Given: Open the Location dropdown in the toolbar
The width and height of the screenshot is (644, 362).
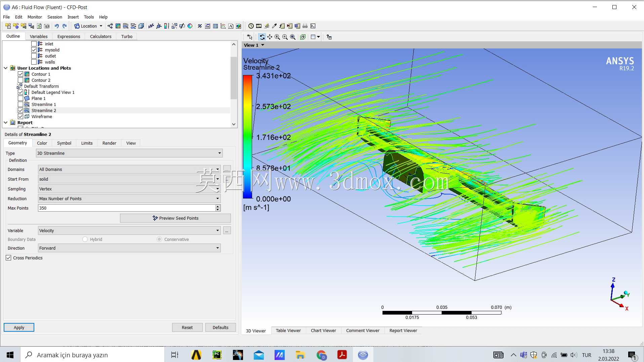Looking at the screenshot, I should pyautogui.click(x=88, y=26).
